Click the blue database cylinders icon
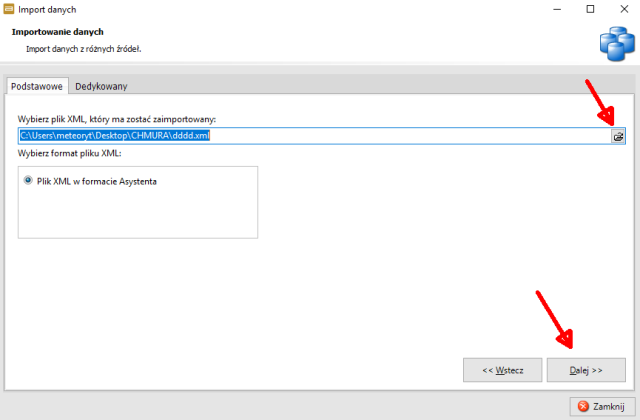 [x=617, y=44]
